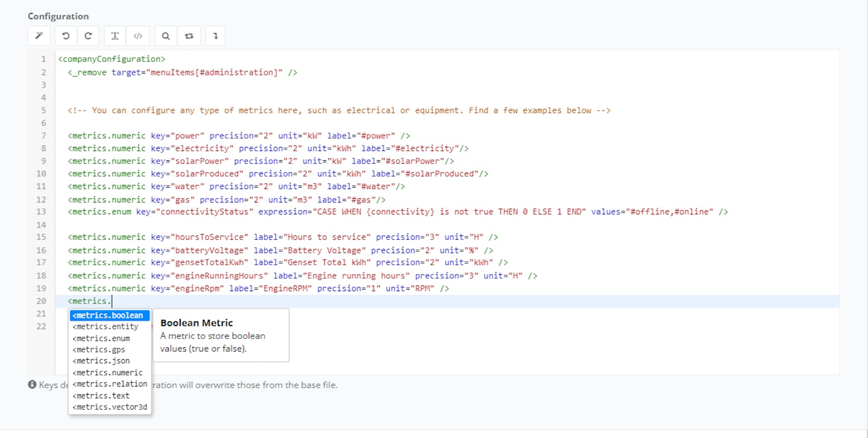Click the comment line about configuring metrics
Image resolution: width=868 pixels, height=438 pixels.
339,110
